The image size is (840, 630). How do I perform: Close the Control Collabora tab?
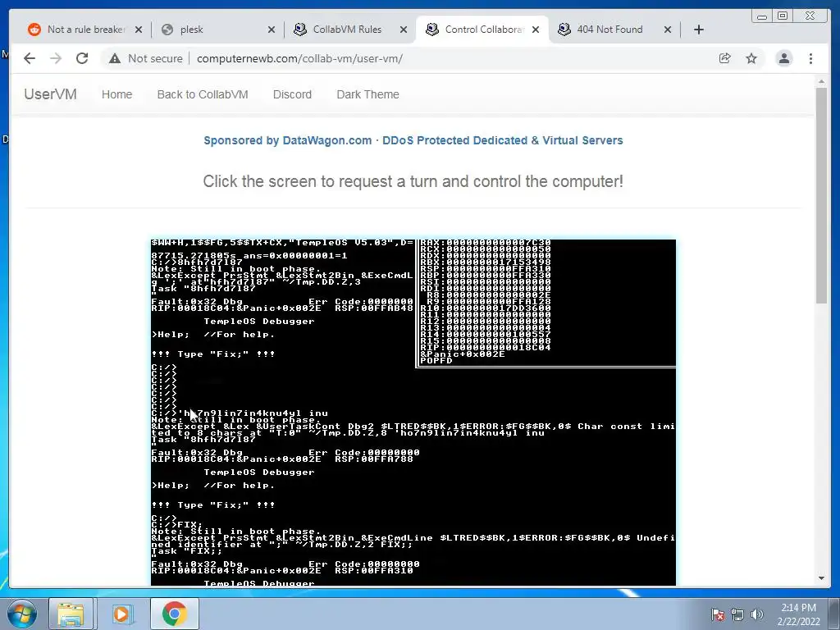click(536, 30)
